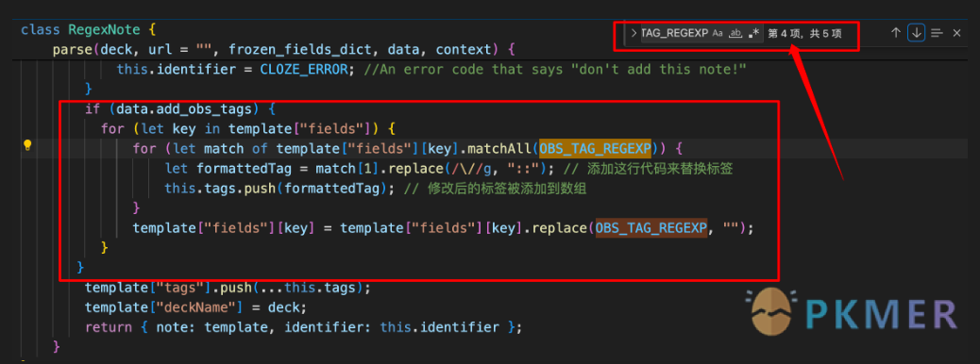Click the PKMER logo watermark

pos(854,311)
